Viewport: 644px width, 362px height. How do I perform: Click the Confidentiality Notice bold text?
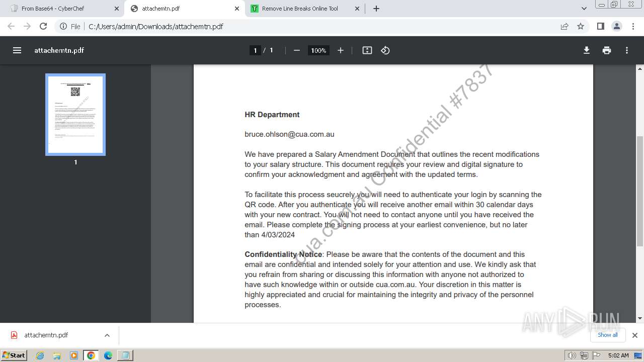click(x=283, y=254)
